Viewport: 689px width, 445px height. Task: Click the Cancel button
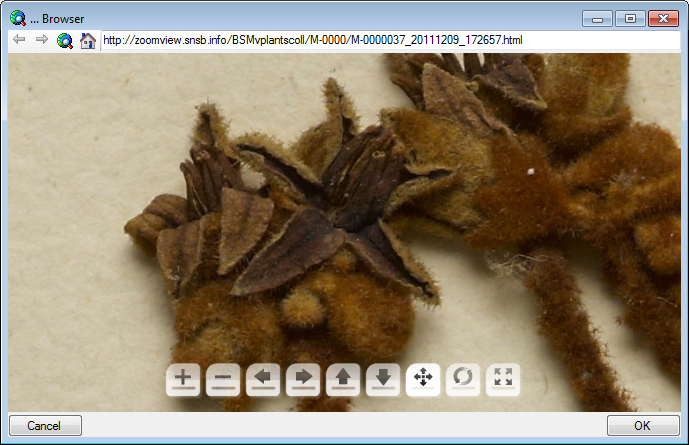[45, 425]
